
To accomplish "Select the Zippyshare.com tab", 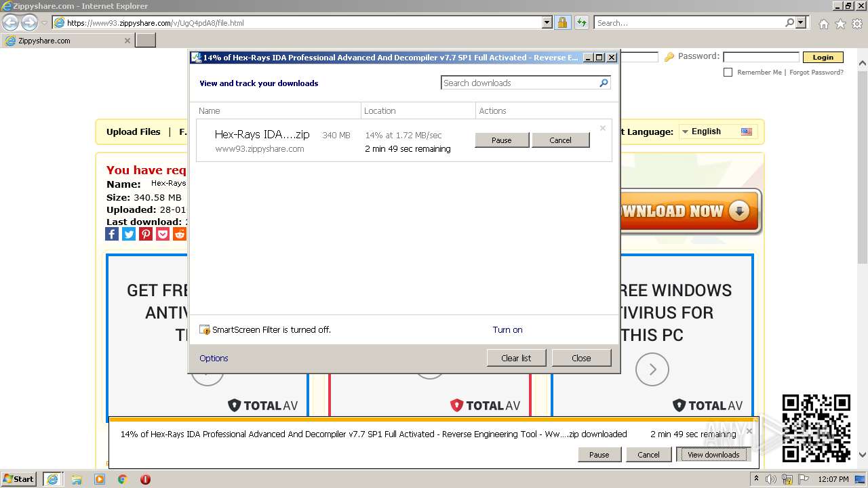I will pyautogui.click(x=66, y=41).
